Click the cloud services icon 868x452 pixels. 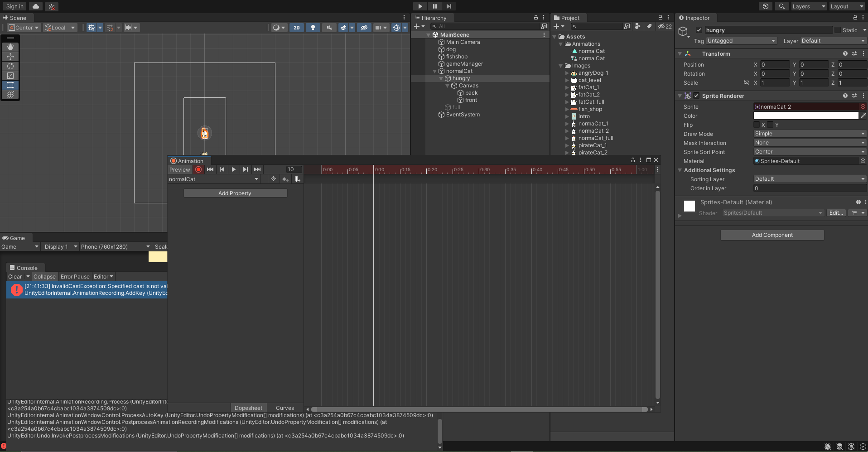click(36, 6)
